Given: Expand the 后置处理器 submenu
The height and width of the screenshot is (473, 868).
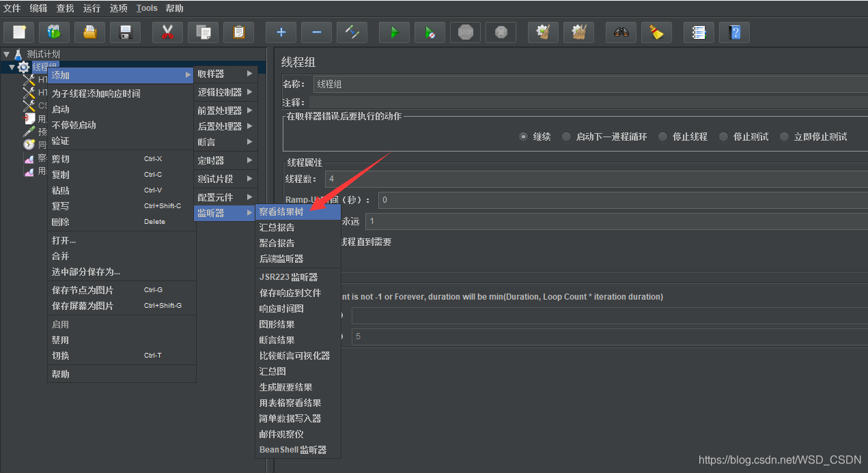Looking at the screenshot, I should coord(225,126).
